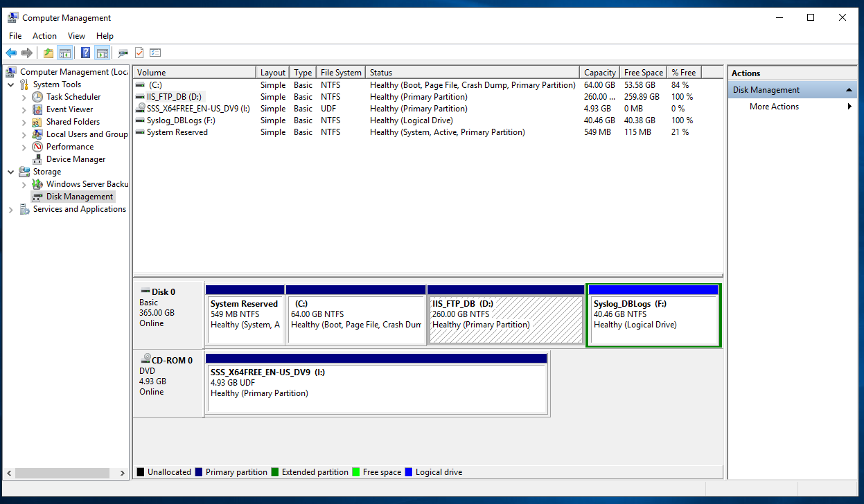Click Shared Folders icon in tree
The width and height of the screenshot is (864, 504).
[x=37, y=122]
